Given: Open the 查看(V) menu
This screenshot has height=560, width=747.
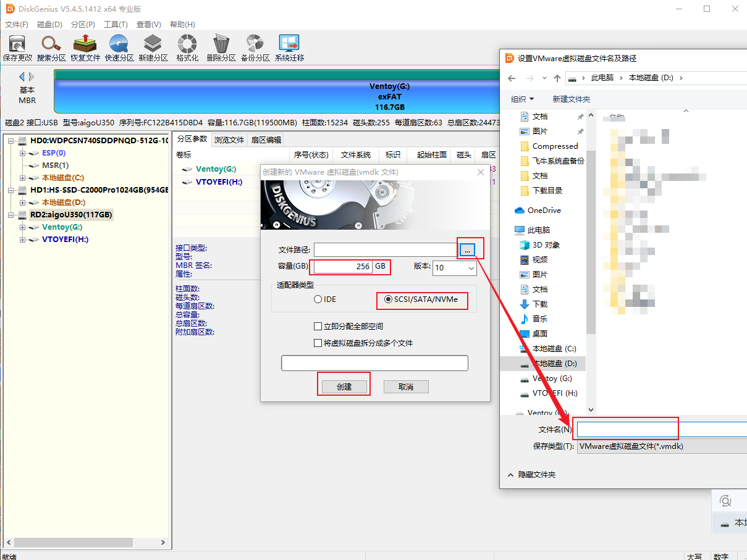Looking at the screenshot, I should (149, 25).
